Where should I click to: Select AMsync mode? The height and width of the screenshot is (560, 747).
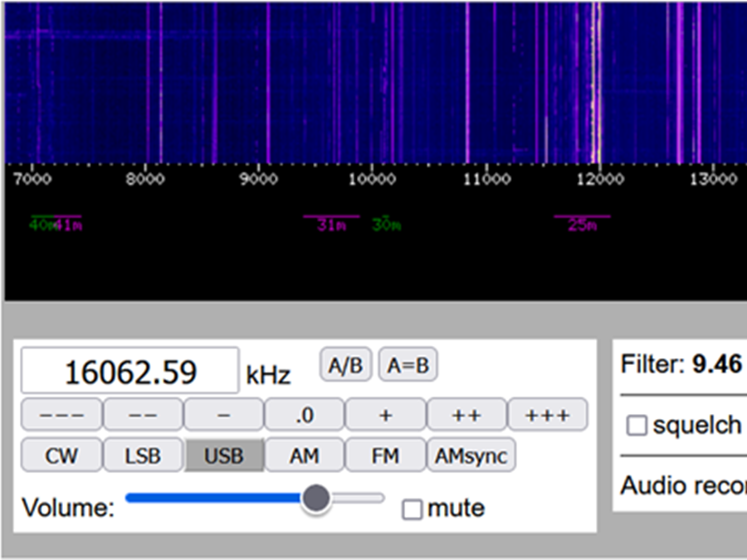click(471, 455)
